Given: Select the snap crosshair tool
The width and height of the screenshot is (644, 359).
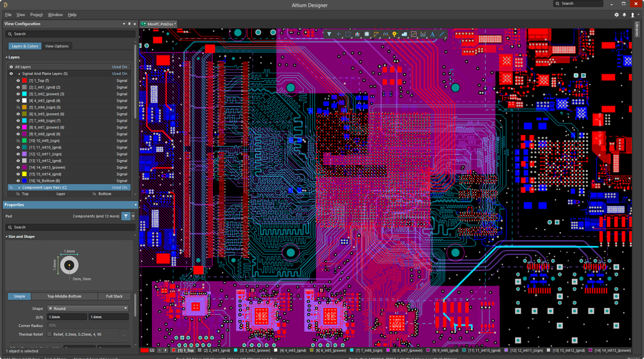Looking at the screenshot, I should 339,34.
